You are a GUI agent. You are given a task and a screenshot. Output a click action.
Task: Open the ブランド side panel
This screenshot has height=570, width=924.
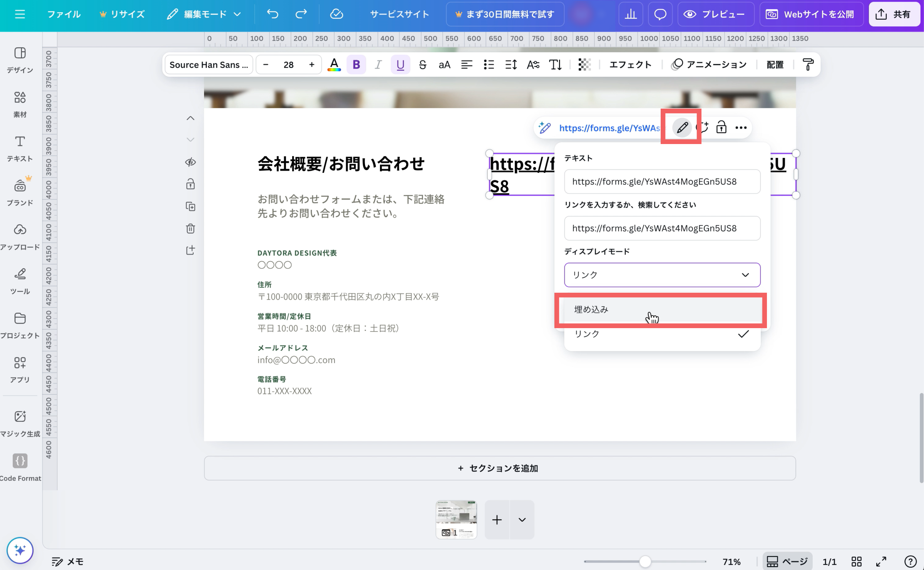coord(20,193)
